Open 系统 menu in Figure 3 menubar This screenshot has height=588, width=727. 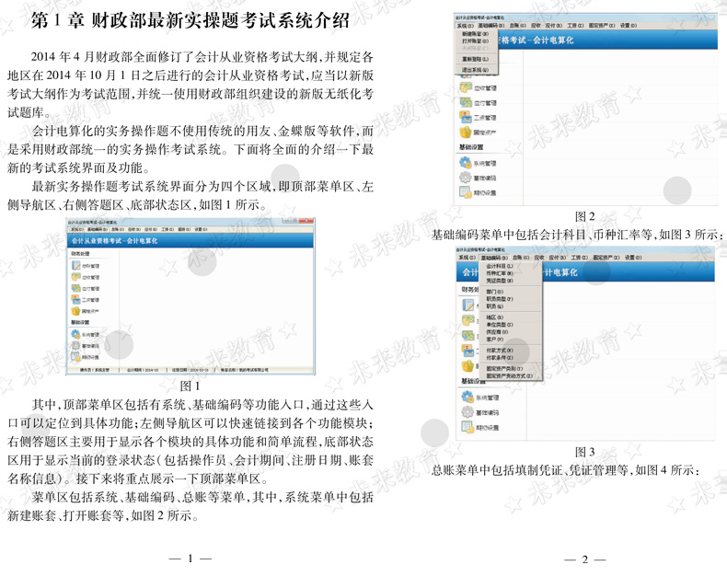point(467,258)
